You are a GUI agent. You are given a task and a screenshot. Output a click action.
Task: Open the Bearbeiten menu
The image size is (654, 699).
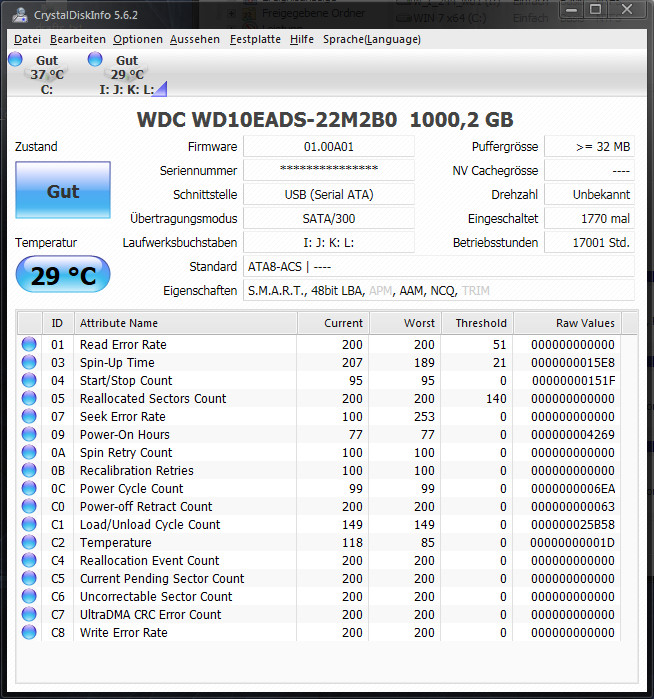(78, 40)
